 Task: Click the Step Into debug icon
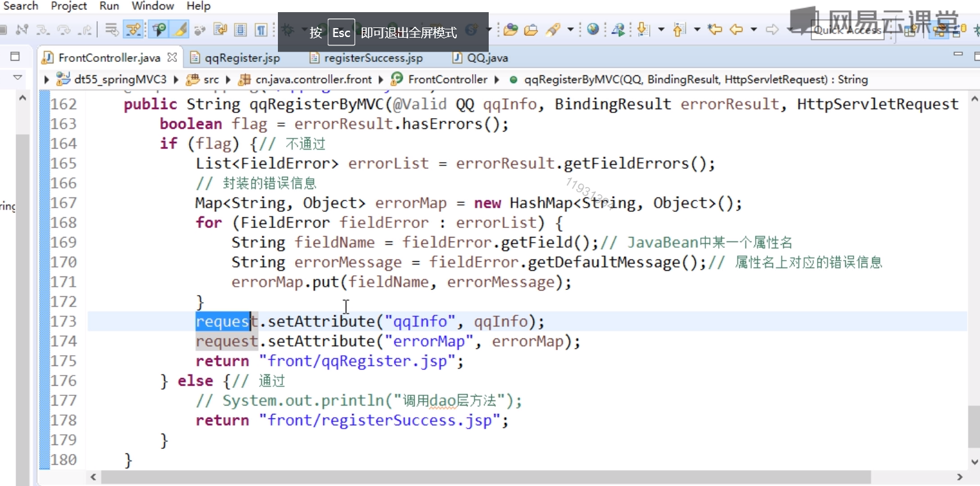coord(43,29)
